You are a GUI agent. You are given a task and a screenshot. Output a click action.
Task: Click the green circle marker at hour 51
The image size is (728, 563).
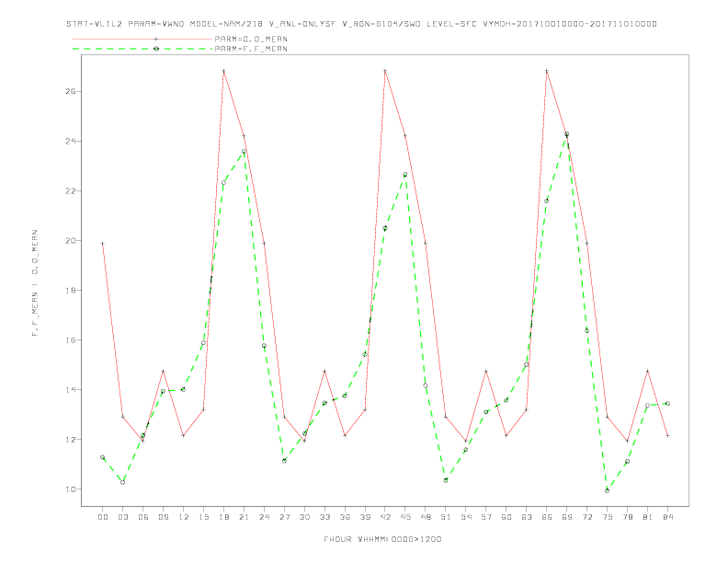pos(446,480)
